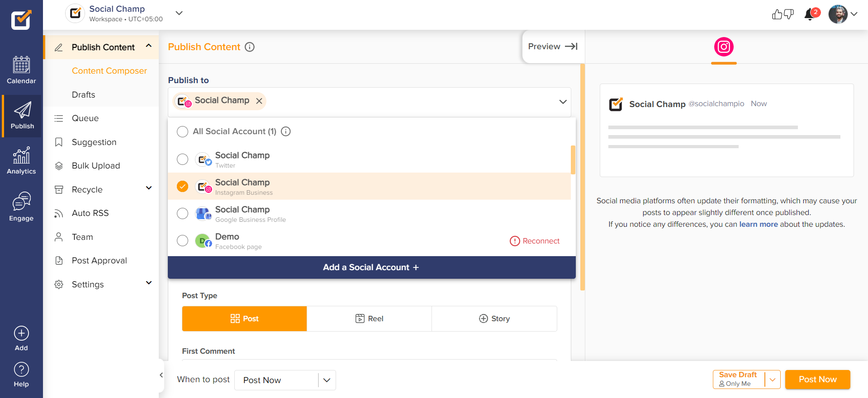Open Auto RSS

(90, 213)
